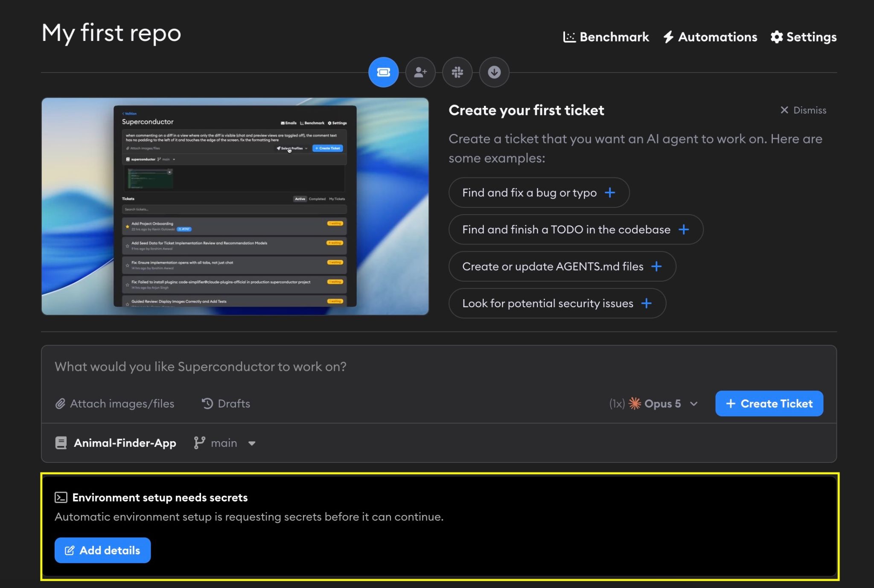Open Drafts history

coord(226,404)
